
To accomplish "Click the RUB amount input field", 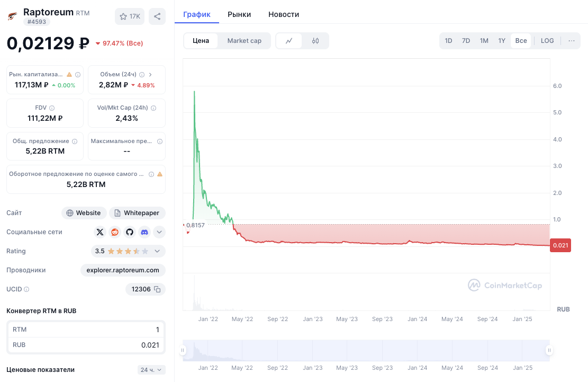I will pos(86,345).
